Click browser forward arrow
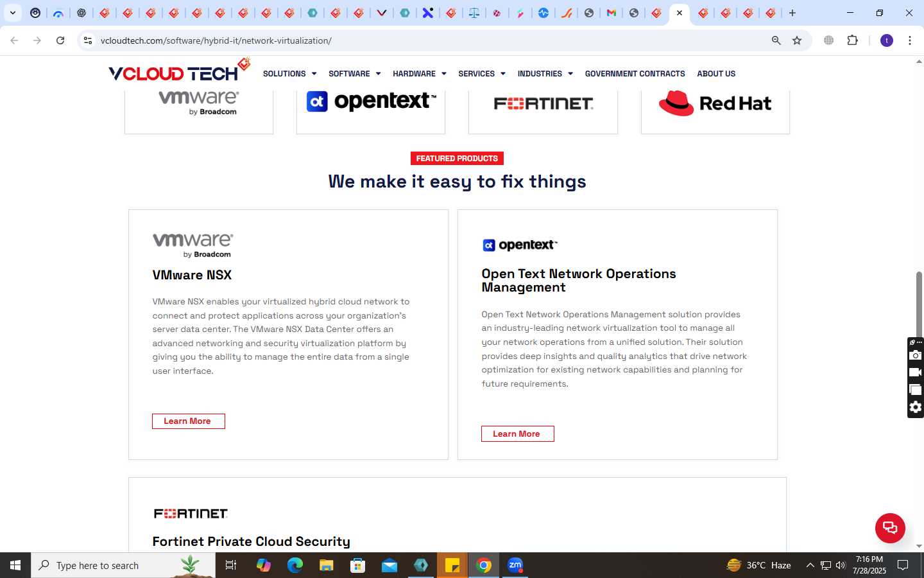Image resolution: width=924 pixels, height=578 pixels. pos(37,40)
